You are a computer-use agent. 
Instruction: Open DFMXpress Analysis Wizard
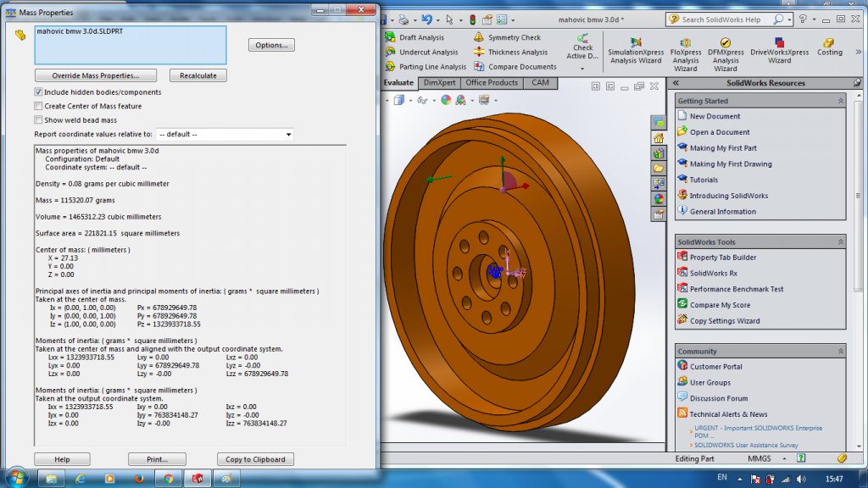tap(726, 54)
